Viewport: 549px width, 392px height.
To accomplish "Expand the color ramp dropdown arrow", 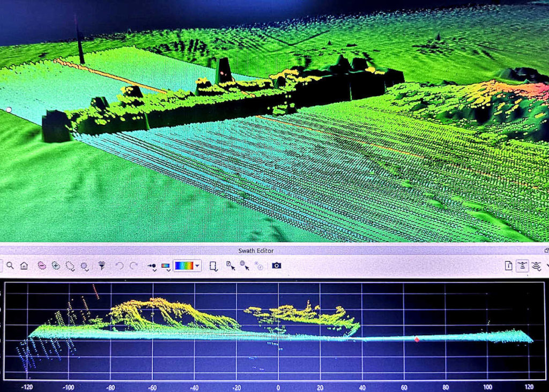I will click(x=197, y=266).
